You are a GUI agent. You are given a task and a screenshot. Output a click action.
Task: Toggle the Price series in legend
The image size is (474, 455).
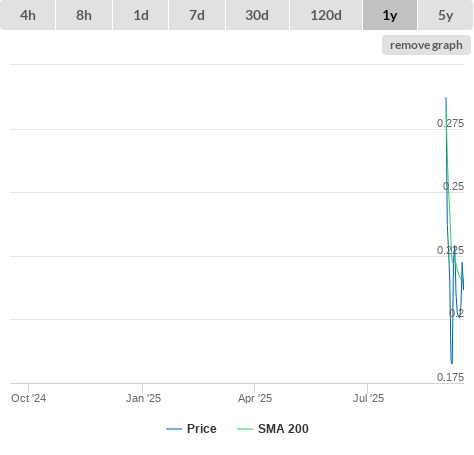pyautogui.click(x=202, y=429)
